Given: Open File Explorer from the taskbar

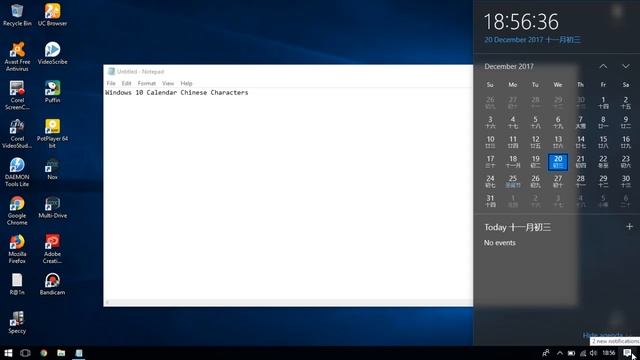Looking at the screenshot, I should point(61,353).
